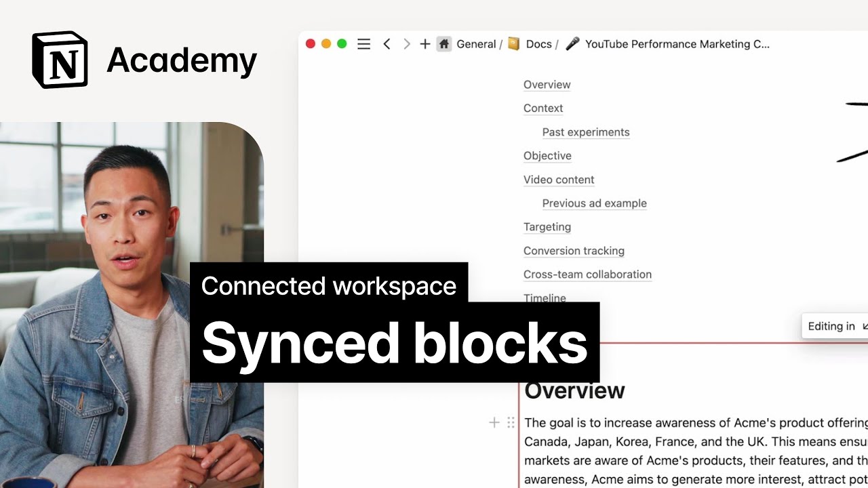Image resolution: width=868 pixels, height=488 pixels.
Task: Open the Past experiments contents link
Action: tap(586, 132)
